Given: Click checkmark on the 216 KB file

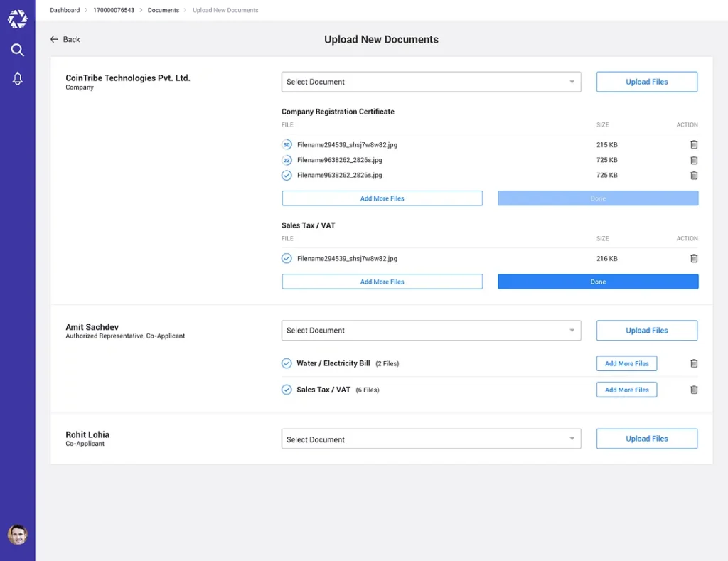Looking at the screenshot, I should coord(287,259).
